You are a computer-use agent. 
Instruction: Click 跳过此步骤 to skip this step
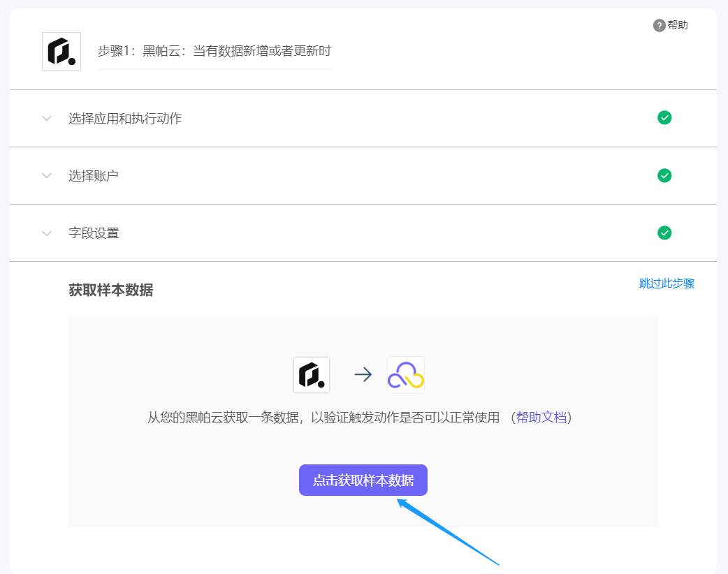click(x=667, y=284)
